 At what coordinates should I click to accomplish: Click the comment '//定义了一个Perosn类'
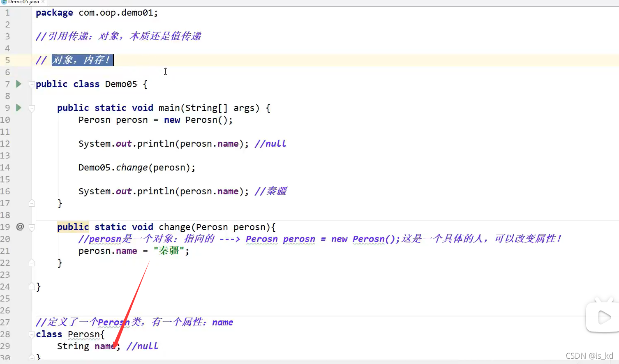(x=89, y=322)
